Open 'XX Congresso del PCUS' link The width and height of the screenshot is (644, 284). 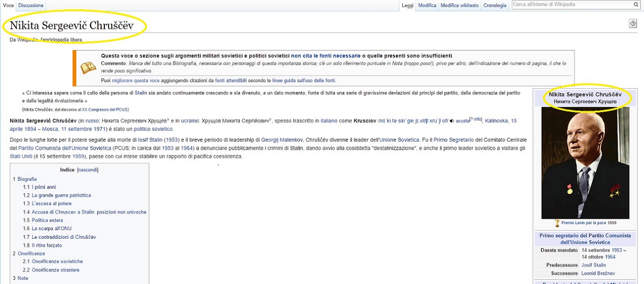pos(104,110)
